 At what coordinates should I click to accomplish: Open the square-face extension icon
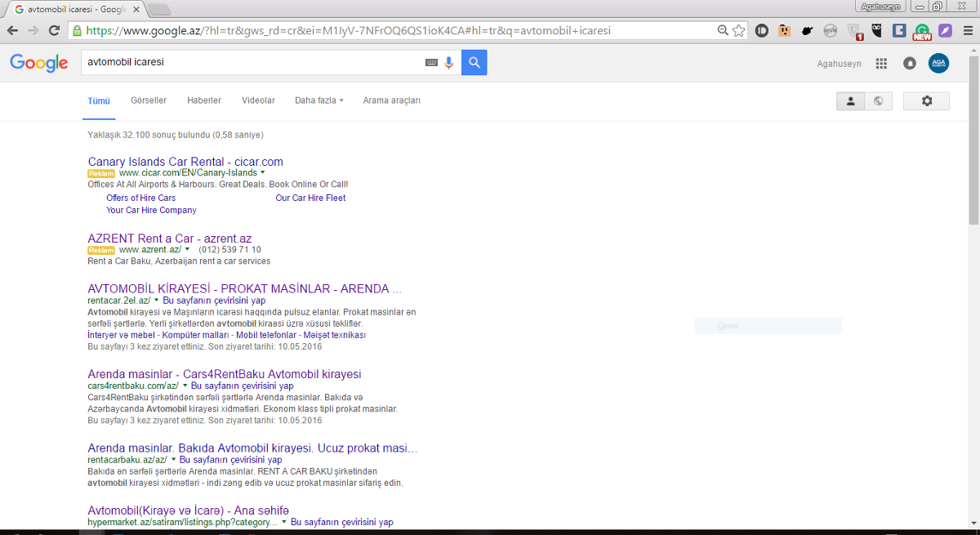point(784,31)
